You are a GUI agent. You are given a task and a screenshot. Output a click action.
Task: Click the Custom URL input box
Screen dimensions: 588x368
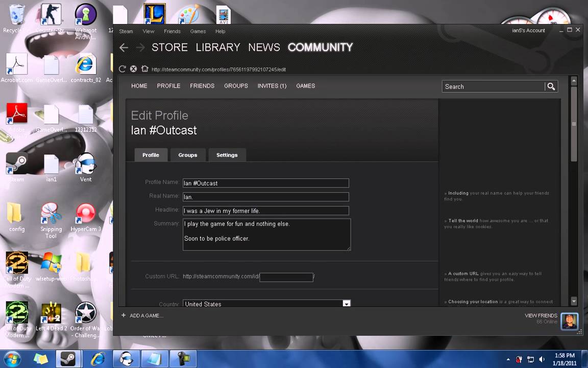coord(286,277)
